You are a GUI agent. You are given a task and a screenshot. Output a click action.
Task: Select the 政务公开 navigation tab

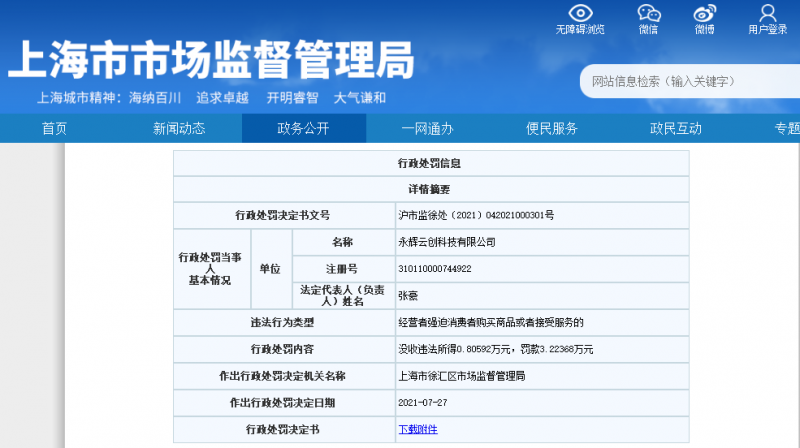click(304, 128)
